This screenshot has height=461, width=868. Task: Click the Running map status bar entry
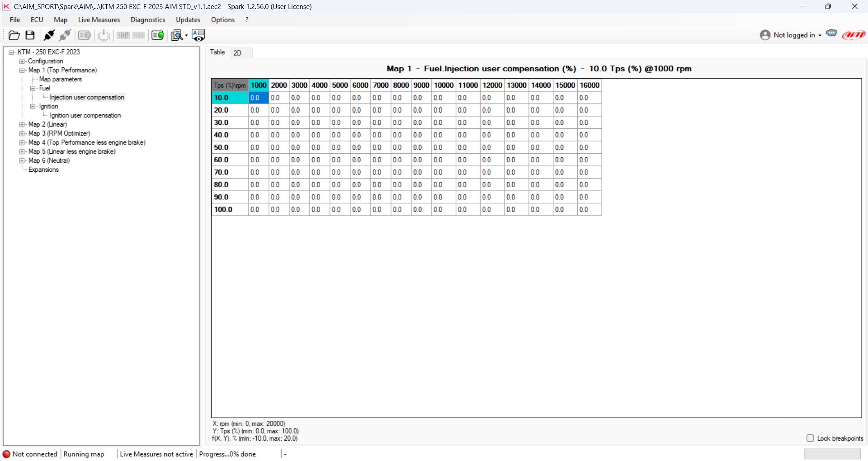84,454
